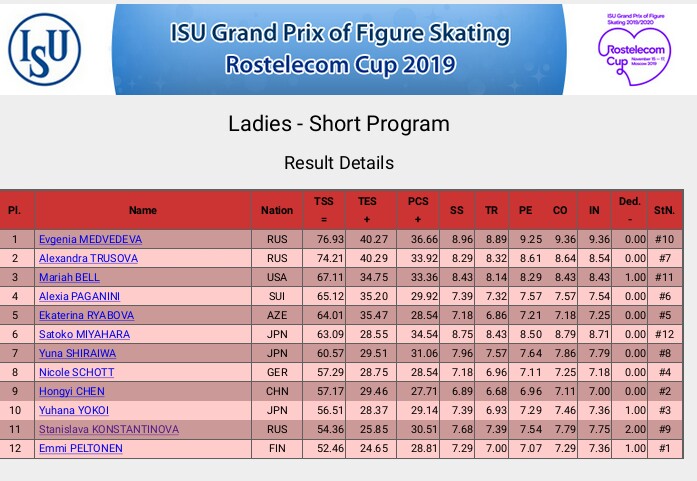The height and width of the screenshot is (481, 697).
Task: Click the Rostelecom Cup heart logo
Action: [x=634, y=49]
